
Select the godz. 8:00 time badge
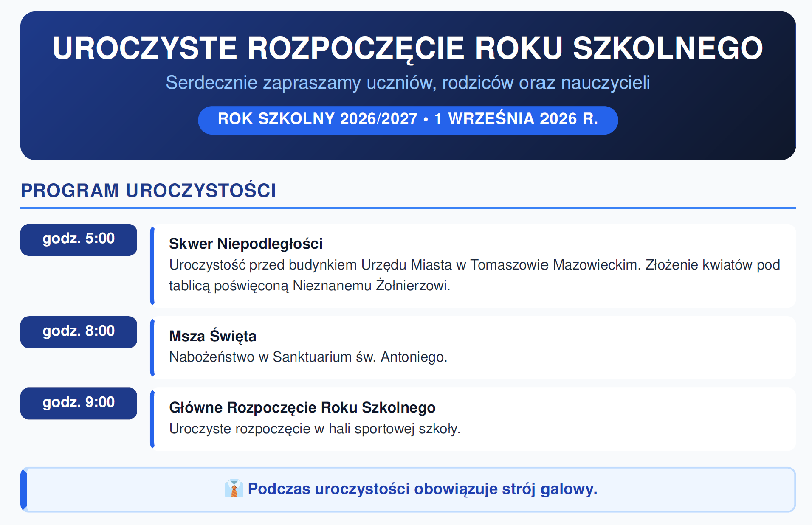pyautogui.click(x=79, y=332)
